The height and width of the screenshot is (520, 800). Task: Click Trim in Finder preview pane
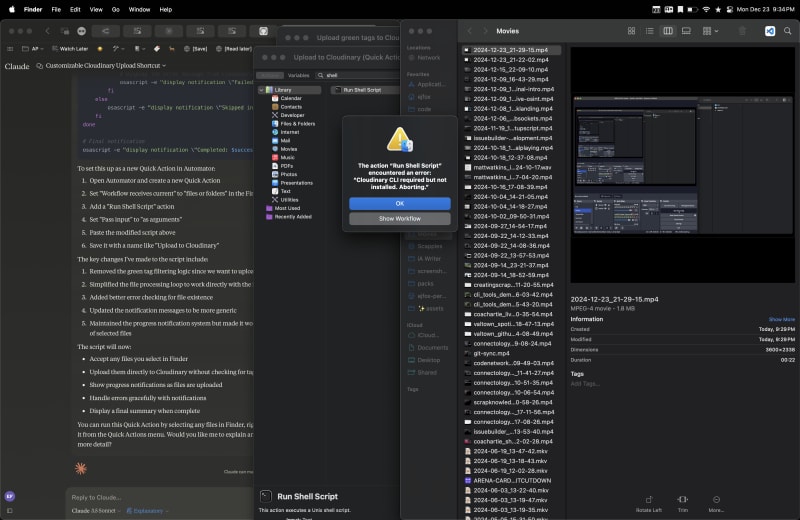click(683, 503)
